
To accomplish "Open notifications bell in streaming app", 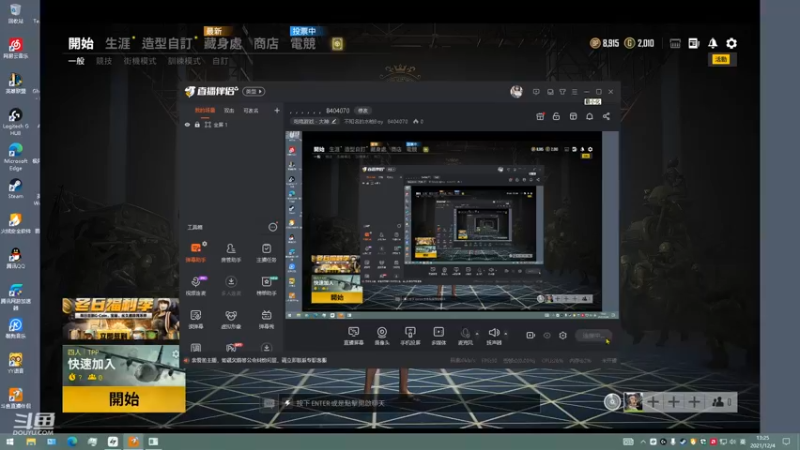I will (x=589, y=116).
